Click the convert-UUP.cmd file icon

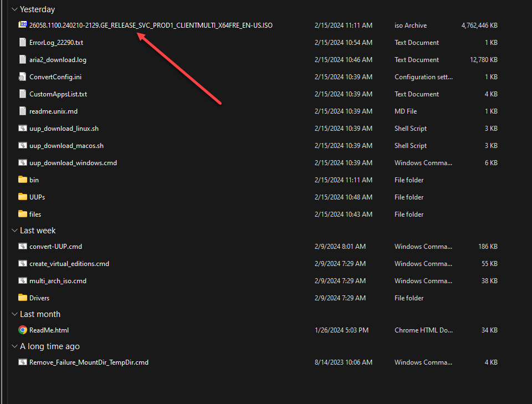[x=23, y=247]
